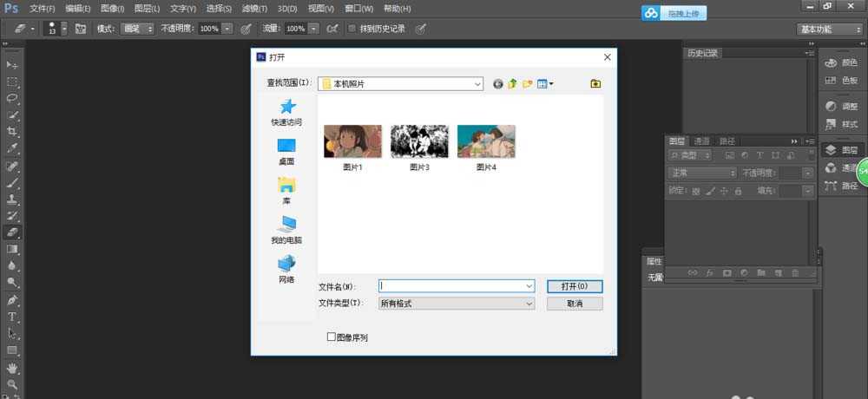Open the 滤镜 menu
Image resolution: width=868 pixels, height=399 pixels.
pyautogui.click(x=253, y=8)
